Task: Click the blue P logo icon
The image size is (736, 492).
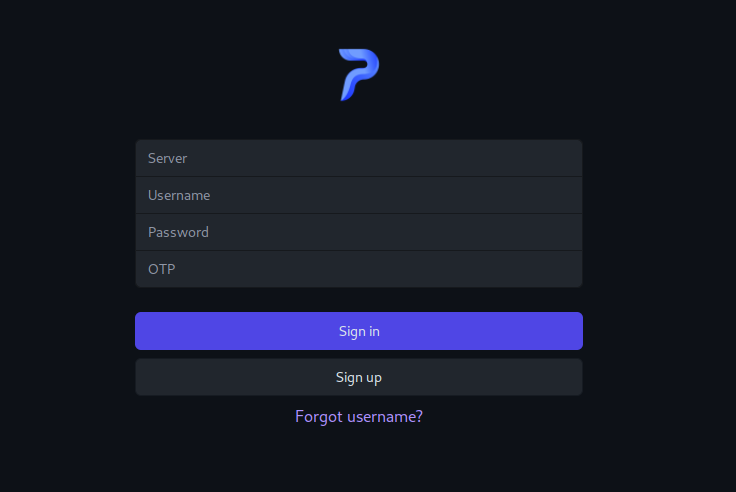Action: [x=359, y=75]
